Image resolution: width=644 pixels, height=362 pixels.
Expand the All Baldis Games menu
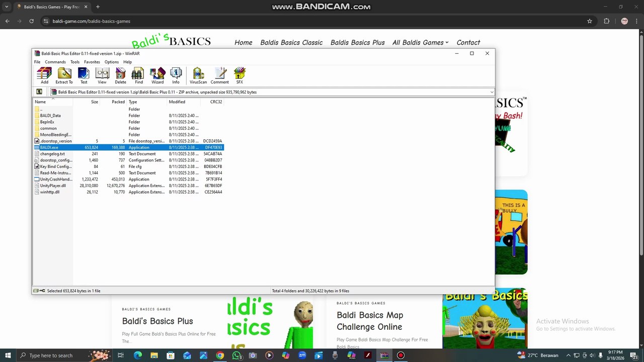pyautogui.click(x=420, y=43)
